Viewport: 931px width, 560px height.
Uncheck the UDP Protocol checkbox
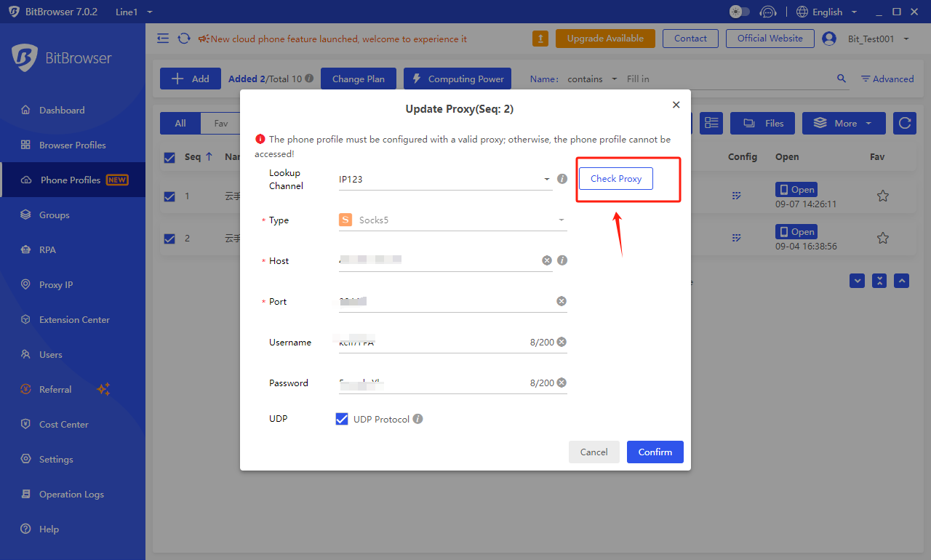click(342, 419)
